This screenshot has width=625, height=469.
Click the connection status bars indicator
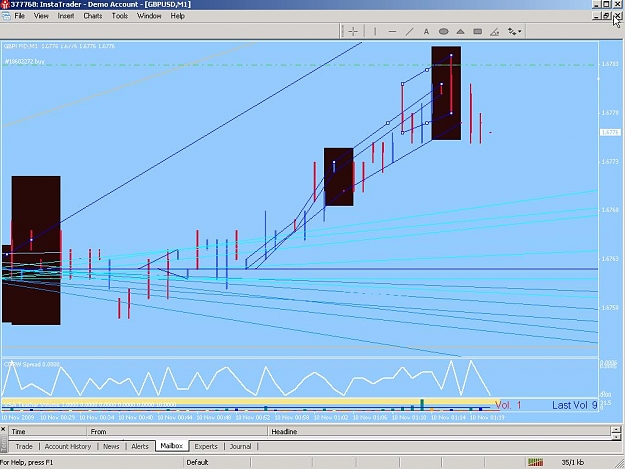point(535,462)
